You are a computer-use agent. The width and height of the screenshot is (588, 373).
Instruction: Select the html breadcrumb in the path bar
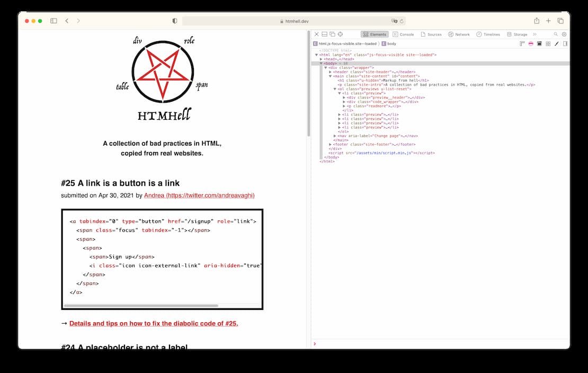(x=345, y=43)
